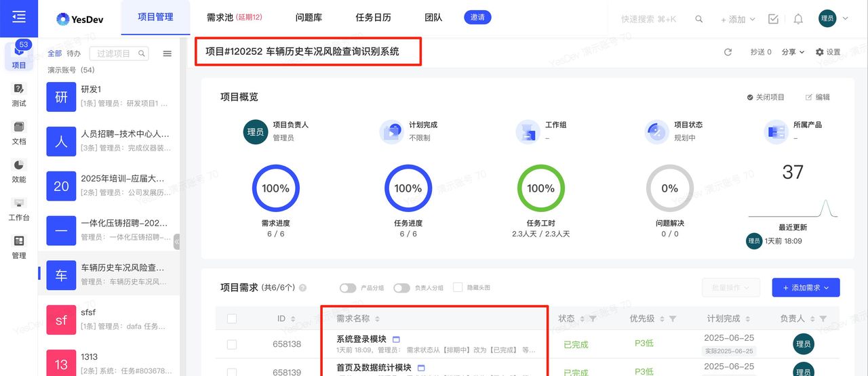Click the YesDev logo

pos(81,19)
